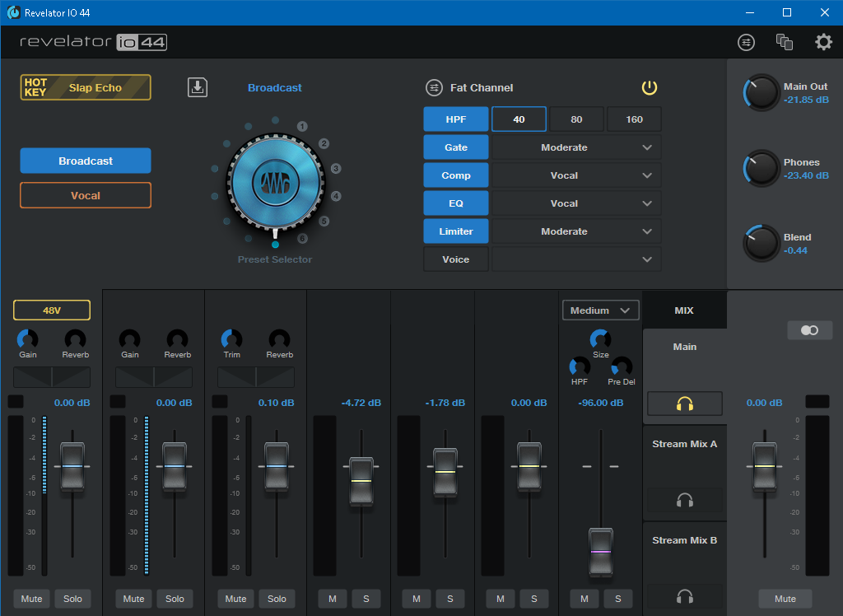Toggle the Gate processor
Screen dimensions: 843x616
point(456,147)
